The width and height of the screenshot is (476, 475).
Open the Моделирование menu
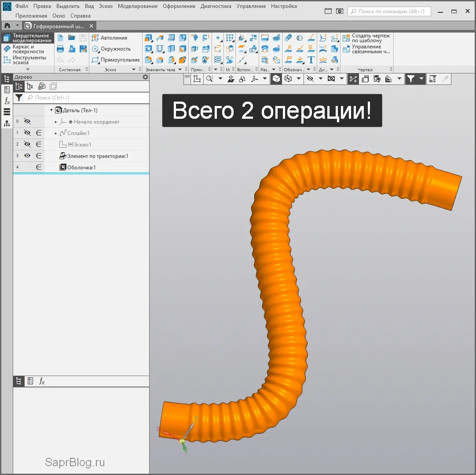point(137,6)
